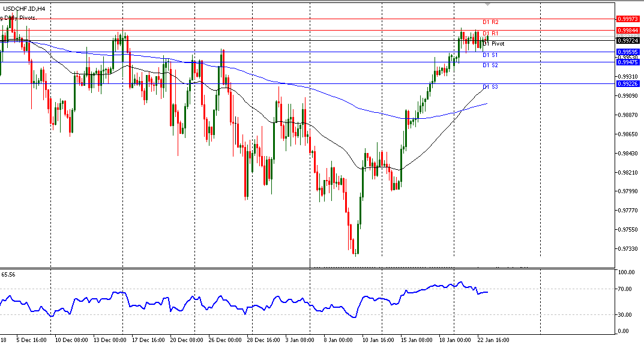Screen dimensions: 644x345
Task: Click the 15 Jan 08:00 time label
Action: [x=417, y=340]
